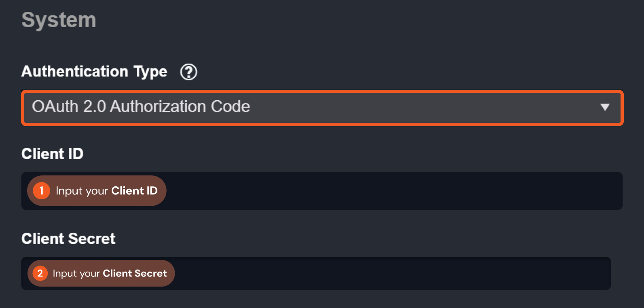The image size is (644, 308).
Task: Click the orange step 1 badge
Action: click(x=41, y=191)
